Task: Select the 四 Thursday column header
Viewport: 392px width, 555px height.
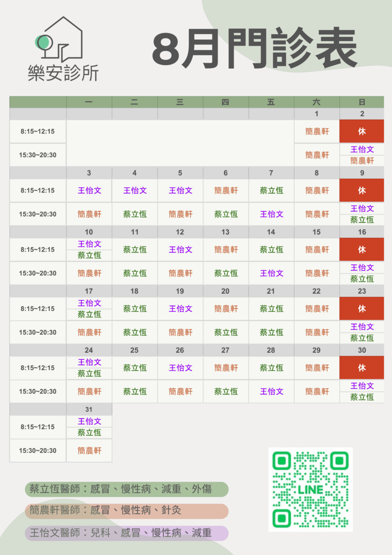Action: 226,102
